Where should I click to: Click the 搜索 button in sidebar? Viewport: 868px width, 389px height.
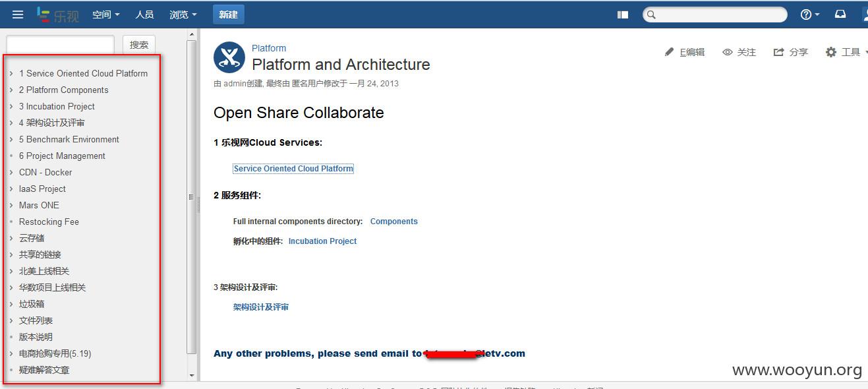point(139,45)
